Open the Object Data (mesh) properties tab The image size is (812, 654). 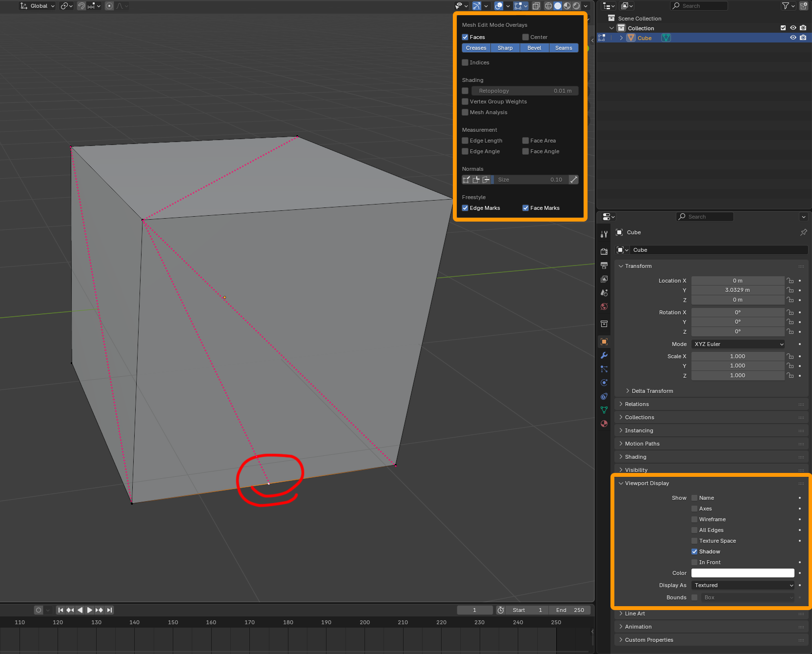[x=604, y=410]
